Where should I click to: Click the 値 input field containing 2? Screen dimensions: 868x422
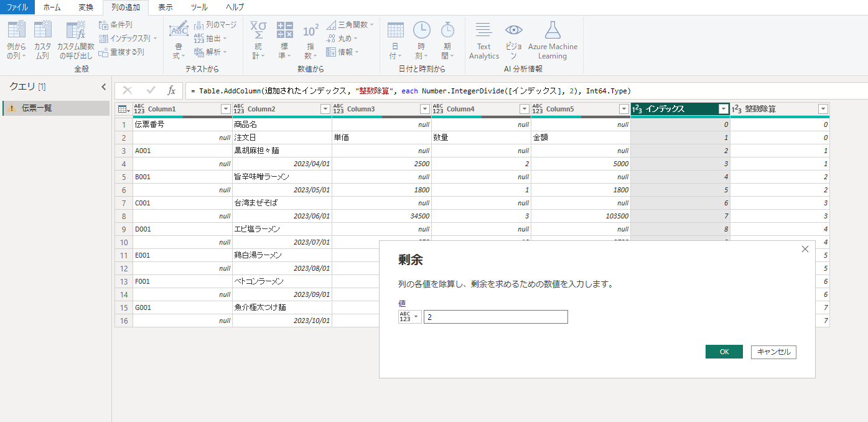(x=495, y=317)
